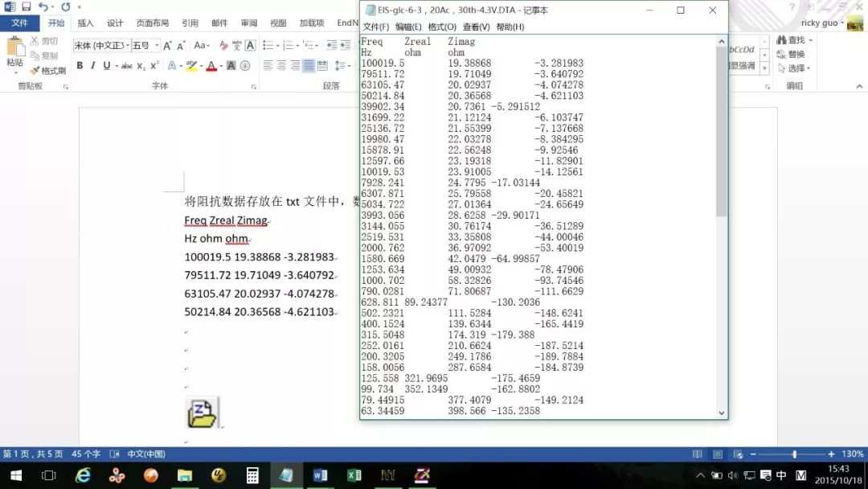Copy selection with the 复制 button
The height and width of the screenshot is (489, 868).
(44, 55)
